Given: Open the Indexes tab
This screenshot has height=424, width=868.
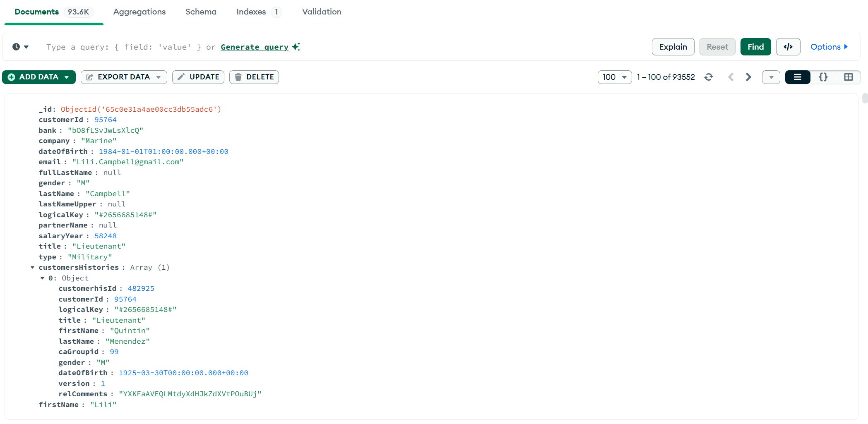Looking at the screenshot, I should 251,12.
